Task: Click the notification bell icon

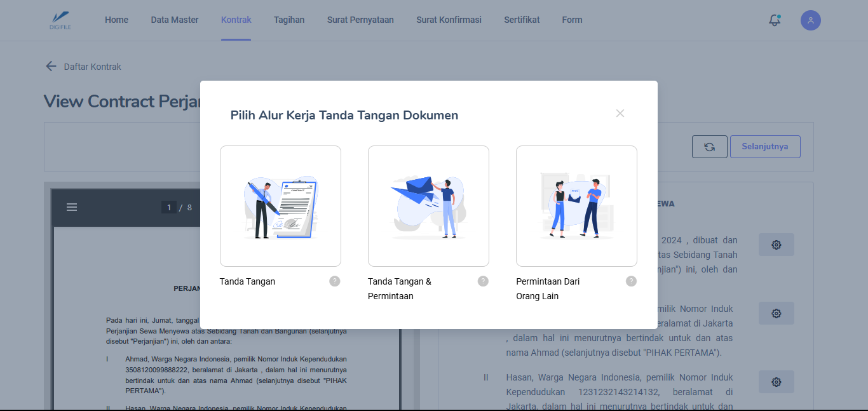Action: point(774,20)
